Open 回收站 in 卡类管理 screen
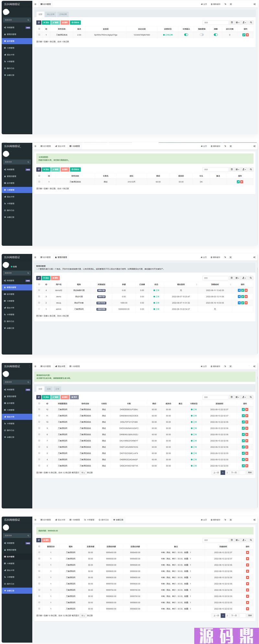The height and width of the screenshot is (644, 259). click(75, 169)
